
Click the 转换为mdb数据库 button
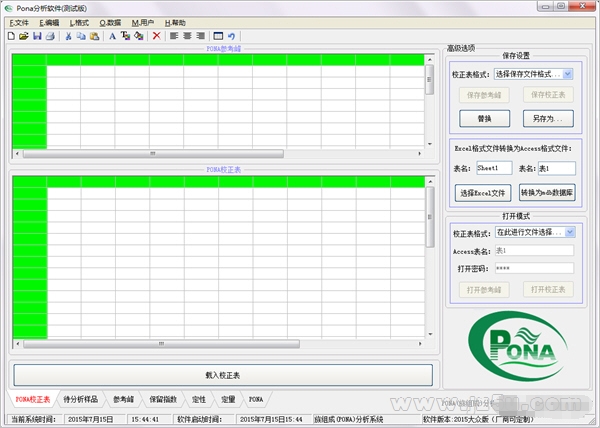[547, 192]
